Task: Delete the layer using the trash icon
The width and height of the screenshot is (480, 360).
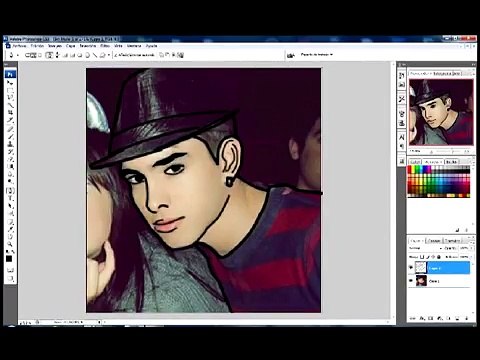Action: pos(466,318)
